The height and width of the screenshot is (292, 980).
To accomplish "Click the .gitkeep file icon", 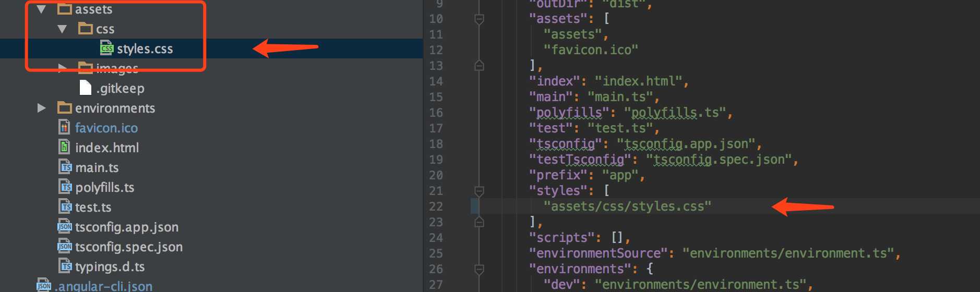I will coord(86,88).
